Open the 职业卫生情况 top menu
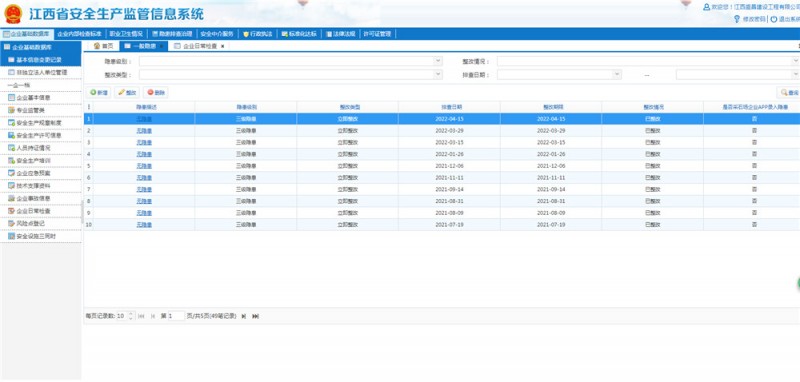 (126, 34)
